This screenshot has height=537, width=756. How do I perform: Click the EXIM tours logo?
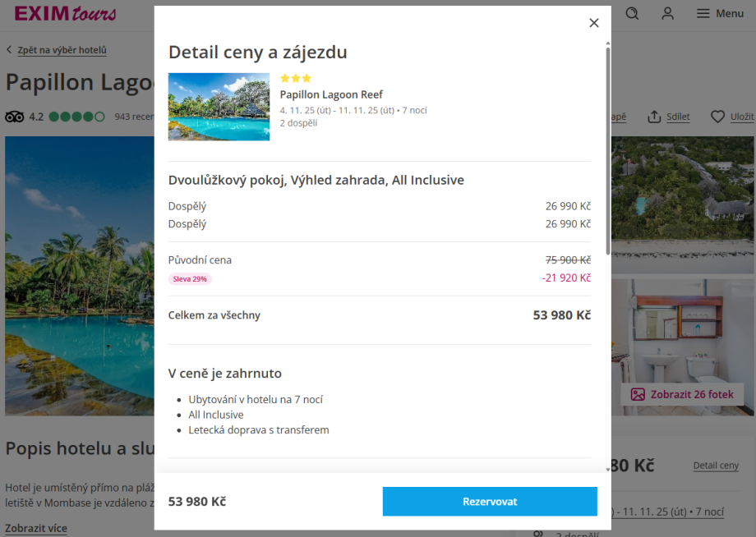(65, 13)
